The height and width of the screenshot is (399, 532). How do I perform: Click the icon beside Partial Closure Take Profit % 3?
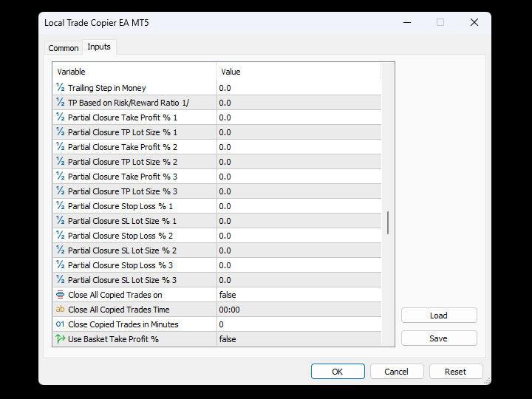[x=61, y=176]
